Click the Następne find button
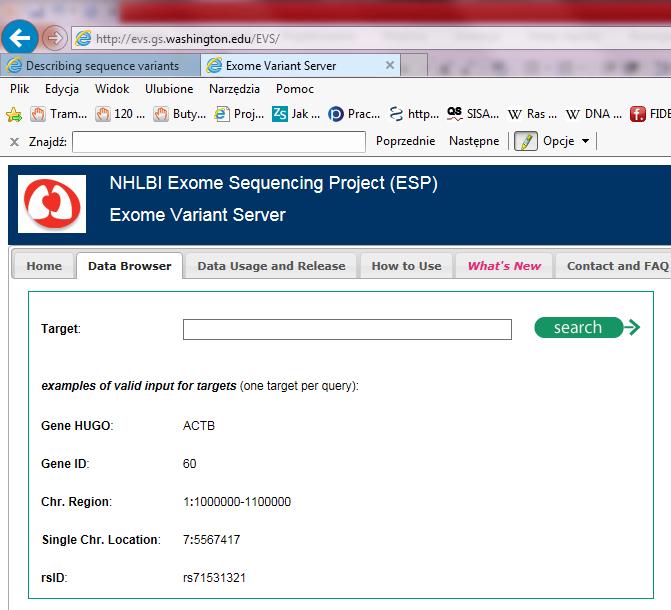This screenshot has width=671, height=610. point(474,141)
